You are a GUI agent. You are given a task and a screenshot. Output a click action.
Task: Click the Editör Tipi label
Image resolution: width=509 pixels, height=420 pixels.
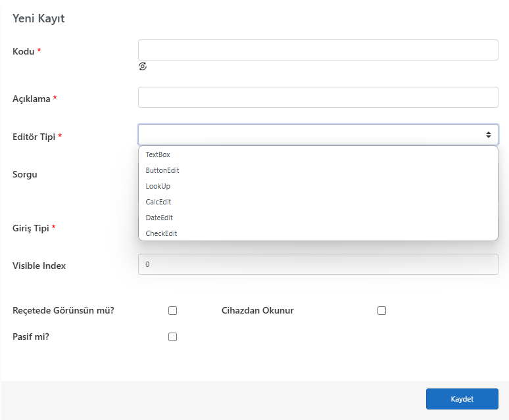coord(34,137)
